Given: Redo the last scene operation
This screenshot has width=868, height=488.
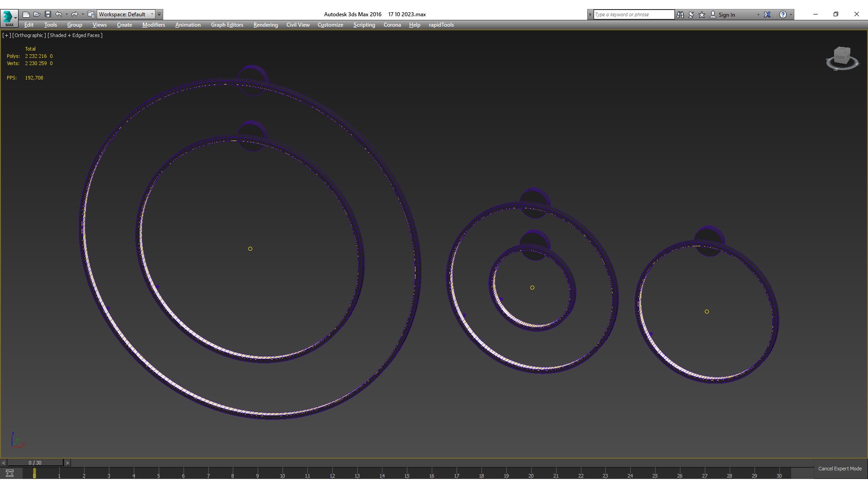Looking at the screenshot, I should tap(75, 14).
